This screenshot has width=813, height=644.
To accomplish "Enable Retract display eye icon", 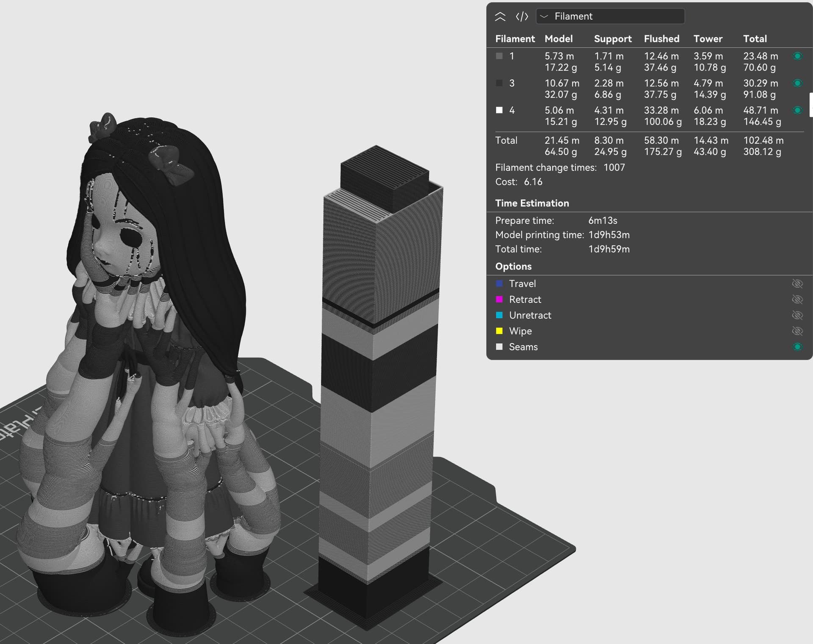I will (797, 300).
